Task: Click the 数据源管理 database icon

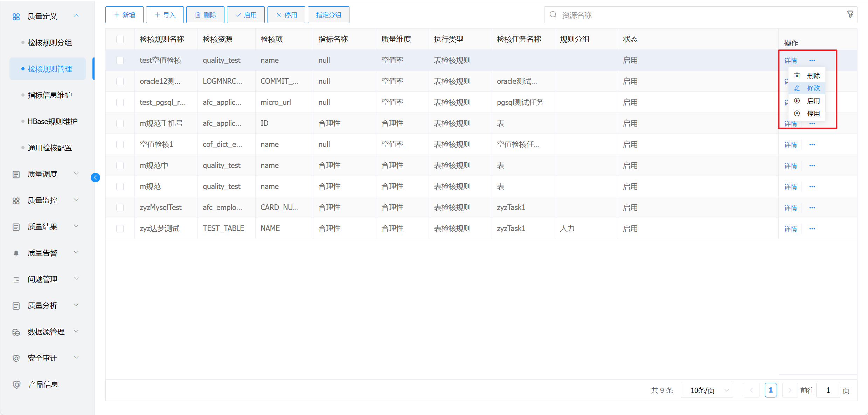Action: [x=16, y=332]
